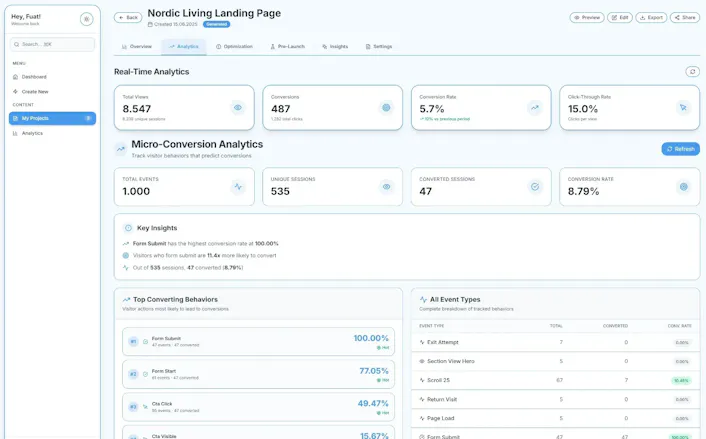Screen dimensions: 706x439
Task: Click the eye icon on Total Views card
Action: click(x=238, y=108)
